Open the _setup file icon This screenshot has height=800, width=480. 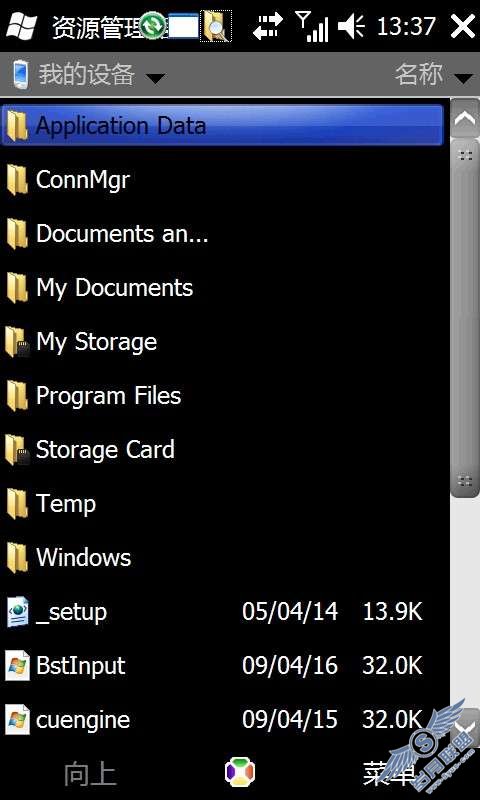pyautogui.click(x=17, y=611)
